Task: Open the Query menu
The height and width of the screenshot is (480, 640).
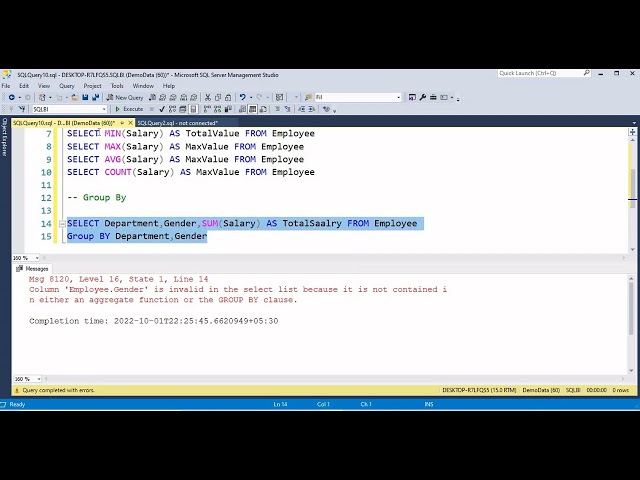Action: 67,86
